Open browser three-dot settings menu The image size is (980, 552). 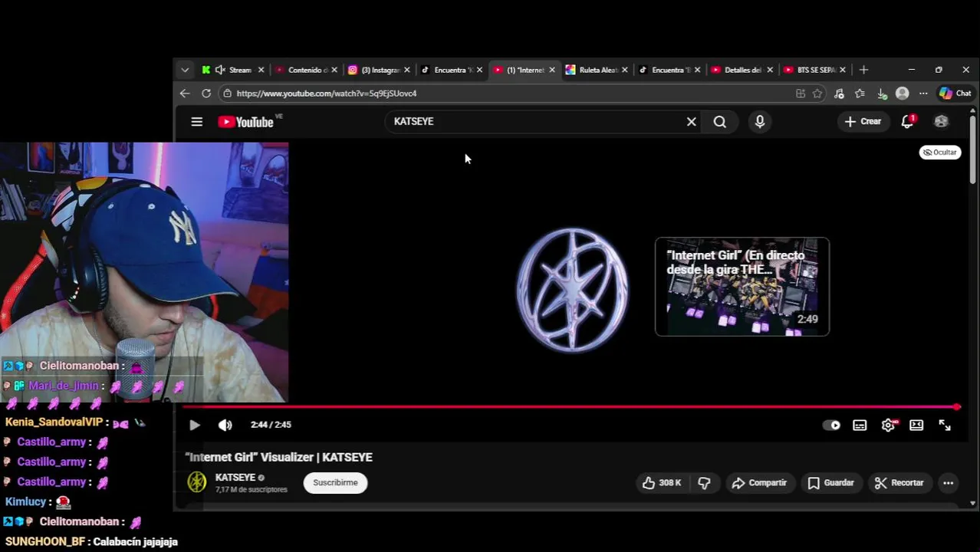click(923, 93)
